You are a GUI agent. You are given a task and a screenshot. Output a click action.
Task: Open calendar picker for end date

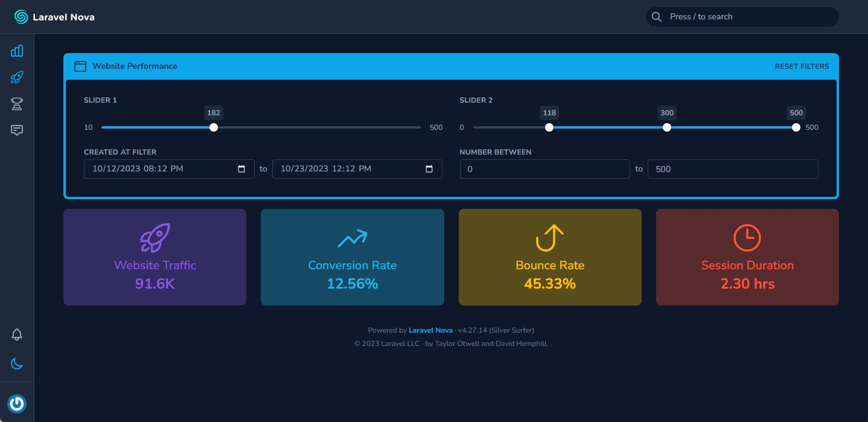point(430,169)
